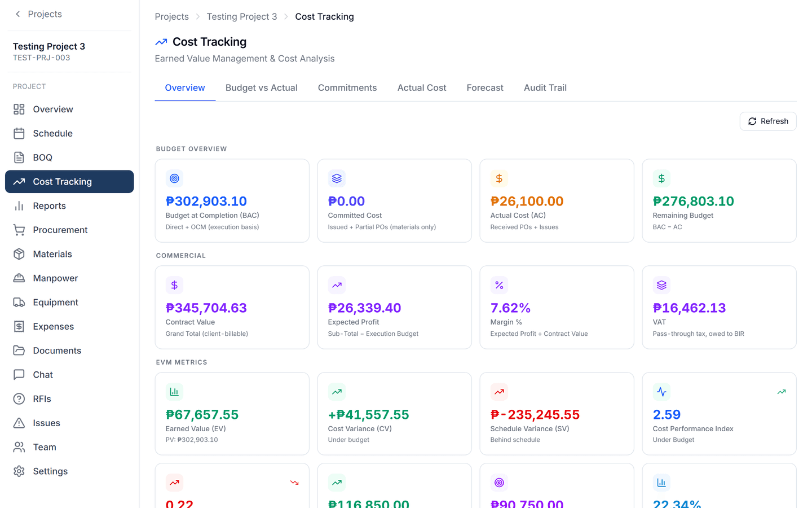Open the Documents sidebar item

69,351
